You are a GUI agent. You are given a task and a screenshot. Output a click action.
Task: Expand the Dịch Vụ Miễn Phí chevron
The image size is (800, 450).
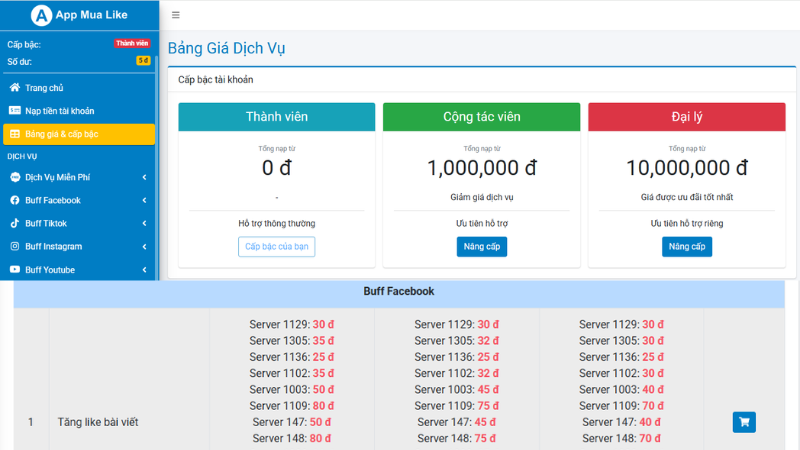144,177
